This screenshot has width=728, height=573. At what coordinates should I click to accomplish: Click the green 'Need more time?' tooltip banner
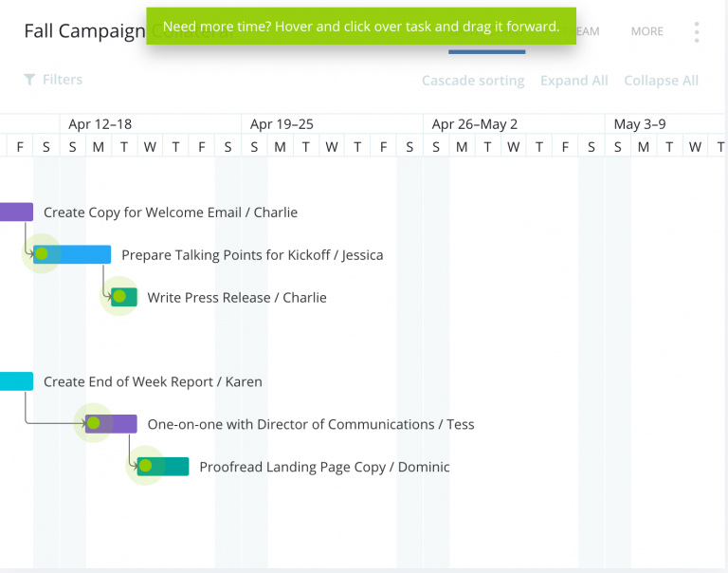(x=361, y=27)
